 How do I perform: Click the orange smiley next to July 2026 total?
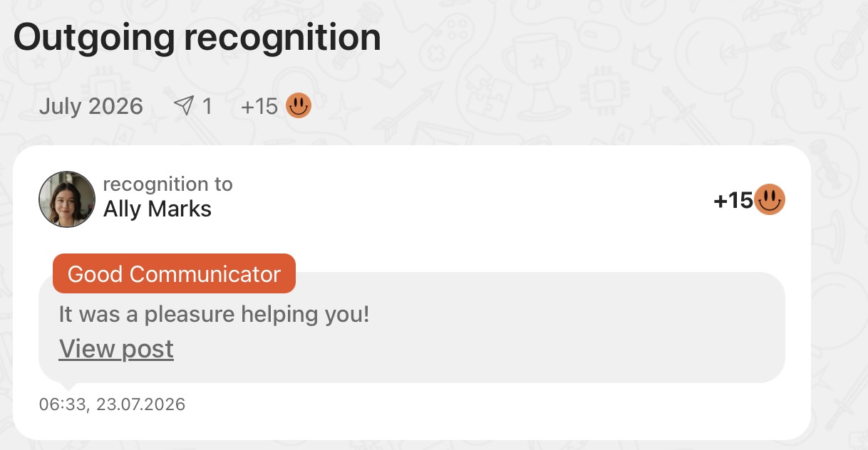[299, 107]
